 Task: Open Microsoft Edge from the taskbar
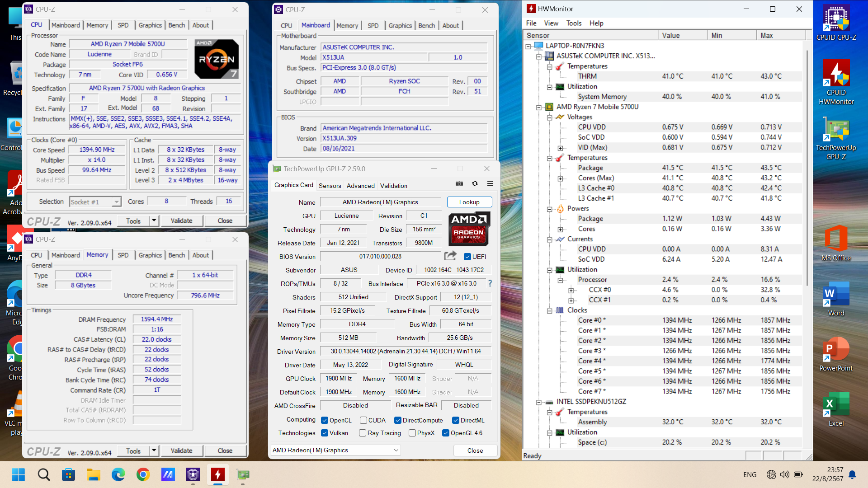tap(118, 474)
